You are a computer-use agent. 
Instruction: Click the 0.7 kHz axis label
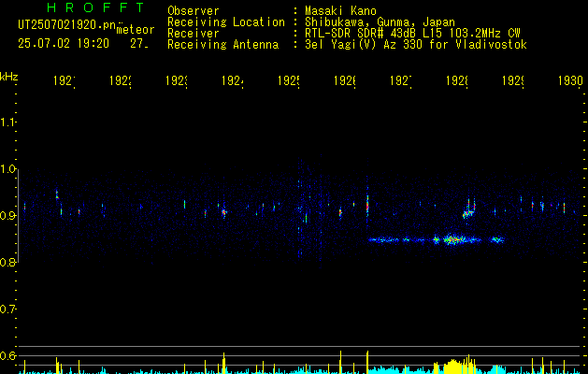pos(7,309)
